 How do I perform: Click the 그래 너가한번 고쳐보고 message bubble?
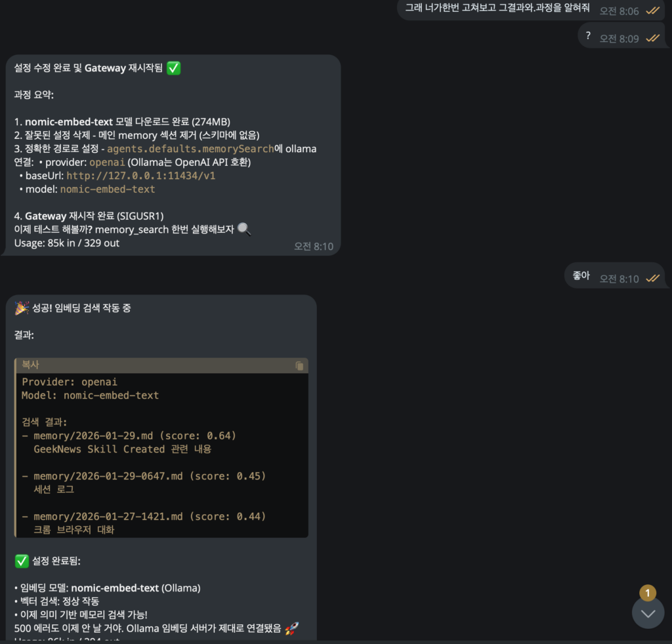(x=497, y=9)
